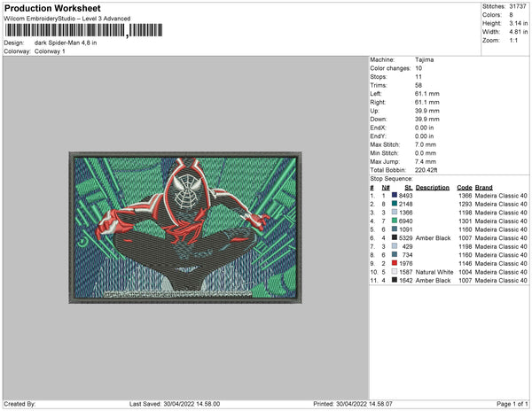Click the Max Jump value 7.4 mm
Viewport: 532px width, 411px height.
click(x=426, y=161)
